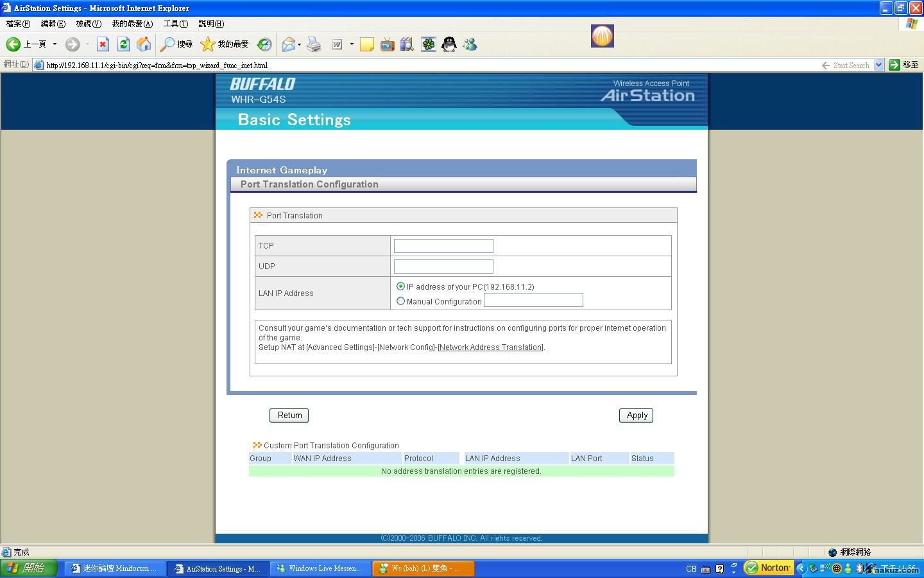Open 檔案 (File) menu

(x=18, y=24)
